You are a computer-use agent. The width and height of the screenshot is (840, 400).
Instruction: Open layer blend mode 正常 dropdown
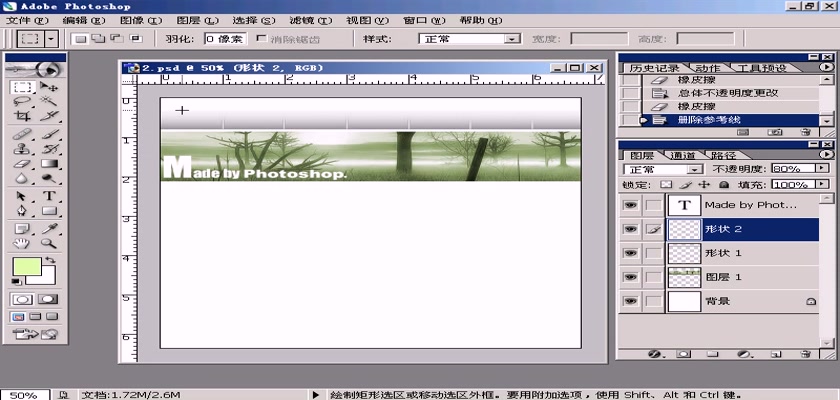click(x=695, y=170)
